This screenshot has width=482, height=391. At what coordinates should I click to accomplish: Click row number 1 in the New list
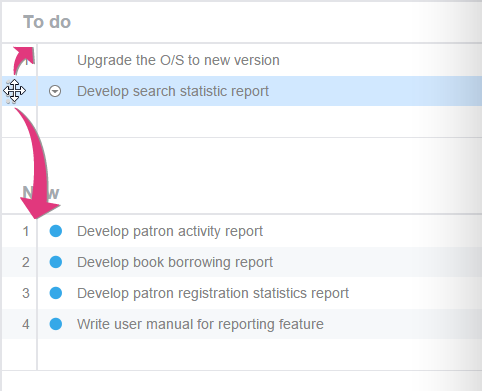[26, 231]
